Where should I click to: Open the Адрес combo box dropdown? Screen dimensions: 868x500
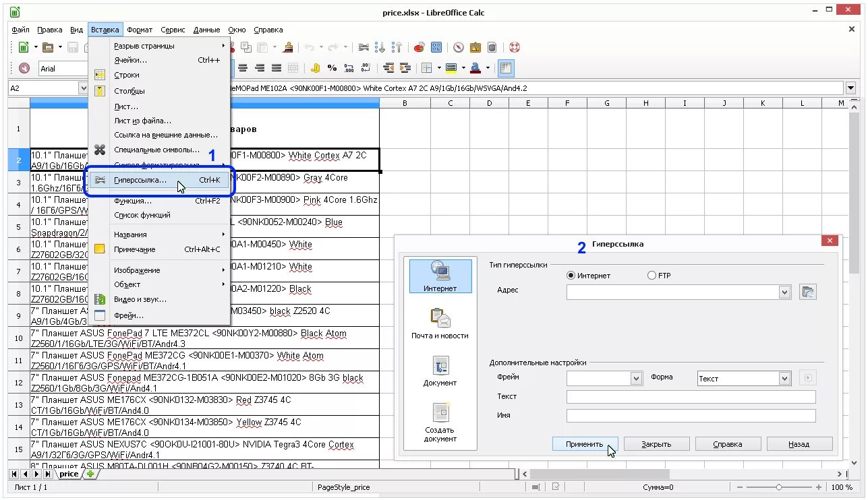click(784, 292)
